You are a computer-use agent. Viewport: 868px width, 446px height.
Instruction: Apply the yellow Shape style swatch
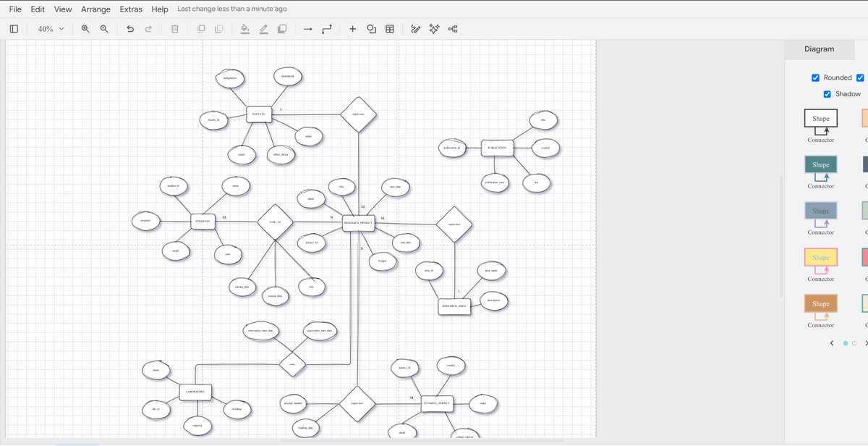pyautogui.click(x=821, y=258)
